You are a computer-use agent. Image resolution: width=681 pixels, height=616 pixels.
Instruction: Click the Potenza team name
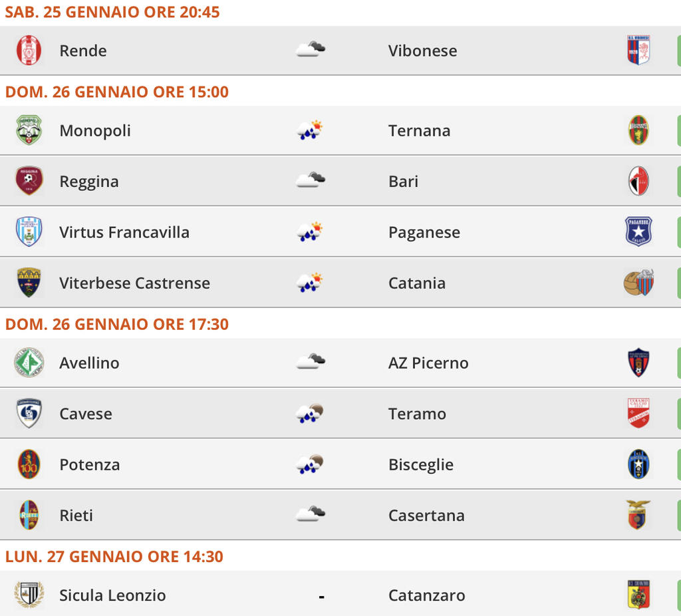[x=90, y=464]
